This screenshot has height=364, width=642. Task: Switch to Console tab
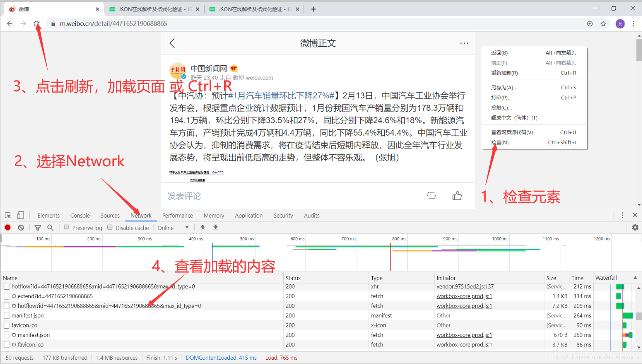coord(80,216)
